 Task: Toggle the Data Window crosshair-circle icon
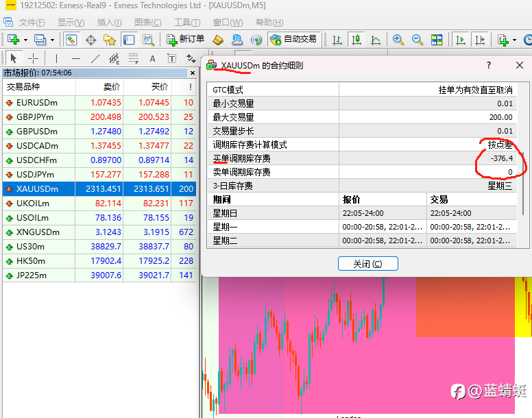coord(90,40)
